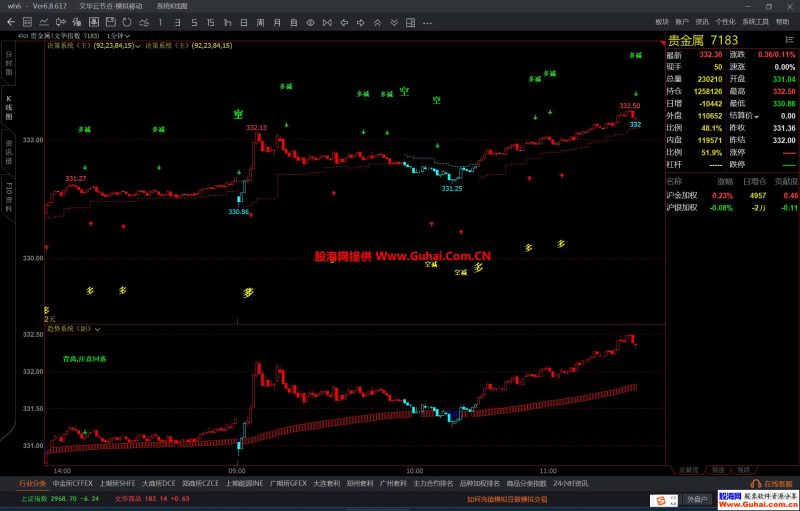Select the 1-minute period button
This screenshot has width=800, height=511.
pos(160,22)
